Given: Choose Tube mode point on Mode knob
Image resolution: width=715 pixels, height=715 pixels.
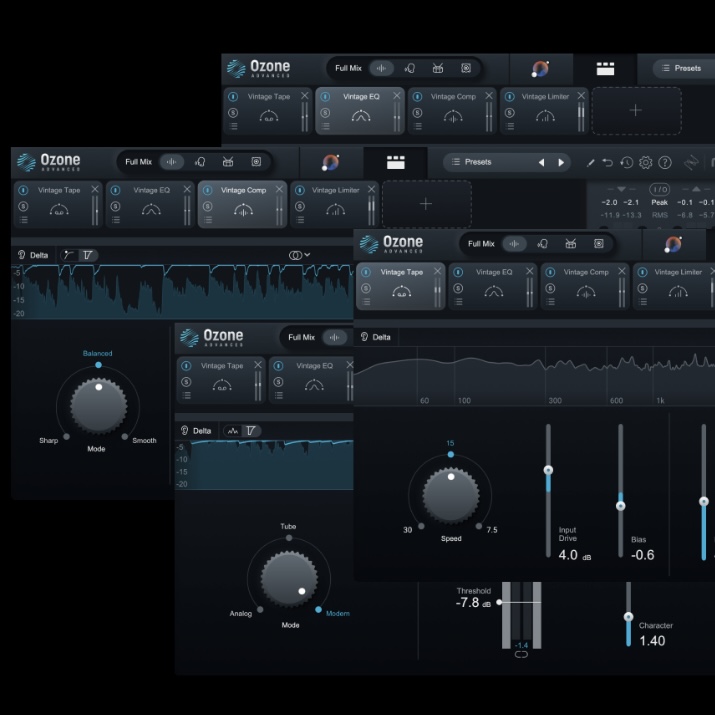Looking at the screenshot, I should coord(289,538).
